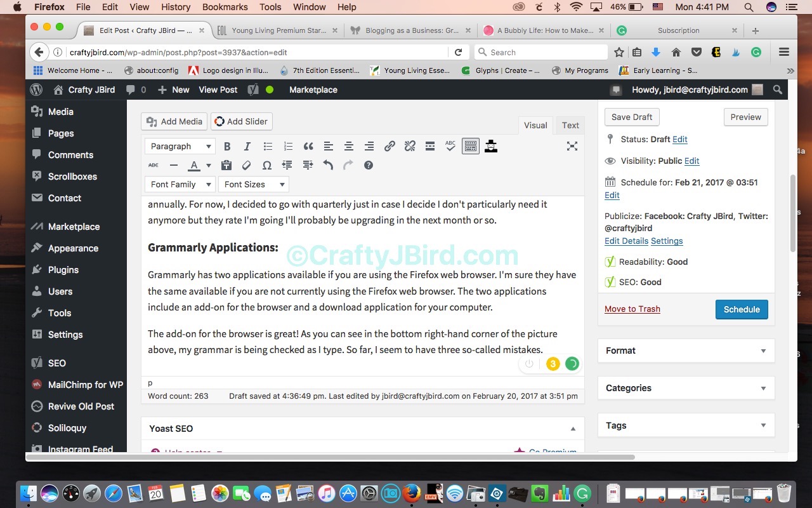This screenshot has height=508, width=812.
Task: Apply blockquote formatting
Action: point(308,147)
